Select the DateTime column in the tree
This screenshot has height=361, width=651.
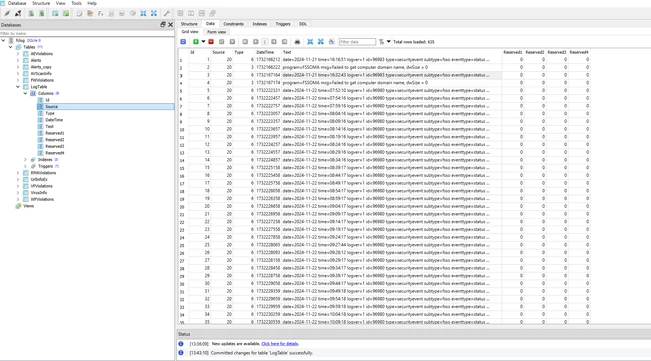click(x=54, y=120)
